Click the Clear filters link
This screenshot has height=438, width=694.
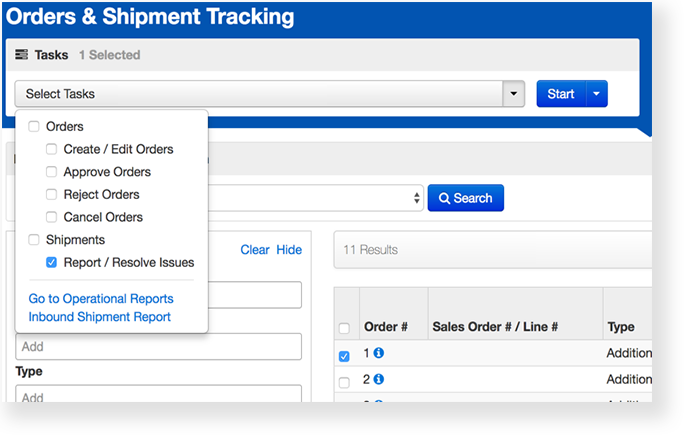[x=254, y=250]
